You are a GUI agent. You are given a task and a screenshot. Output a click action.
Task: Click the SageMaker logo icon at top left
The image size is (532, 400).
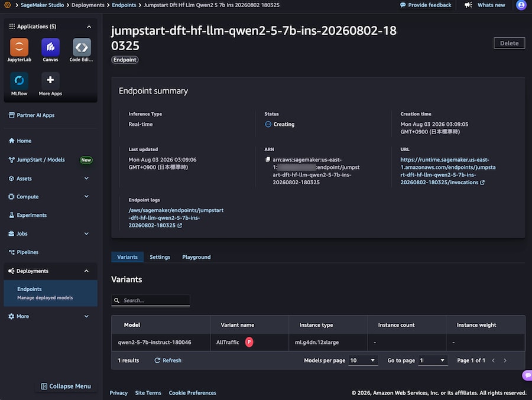[x=7, y=5]
